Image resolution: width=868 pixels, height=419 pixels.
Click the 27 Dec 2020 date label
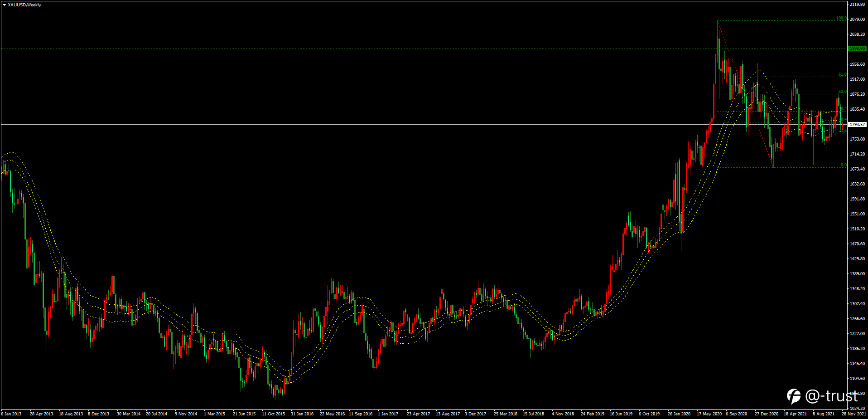[767, 414]
